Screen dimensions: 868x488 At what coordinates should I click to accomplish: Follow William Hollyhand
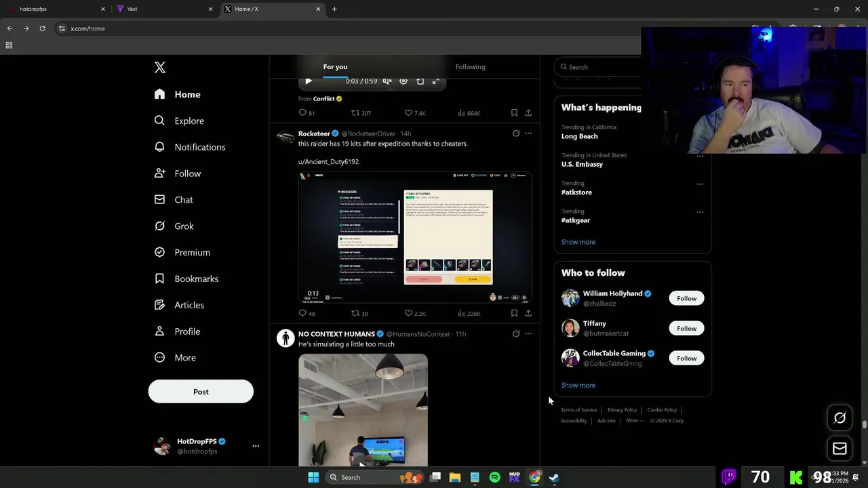click(x=686, y=298)
